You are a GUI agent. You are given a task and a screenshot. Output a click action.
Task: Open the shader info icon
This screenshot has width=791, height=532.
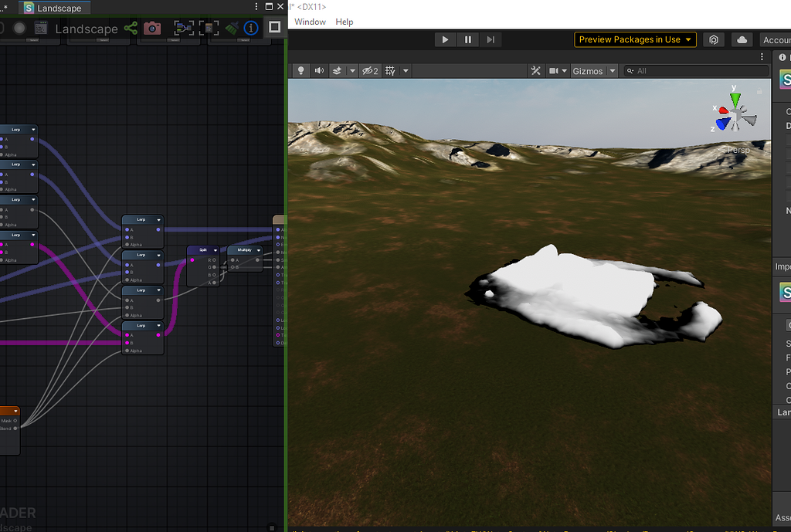(x=251, y=29)
